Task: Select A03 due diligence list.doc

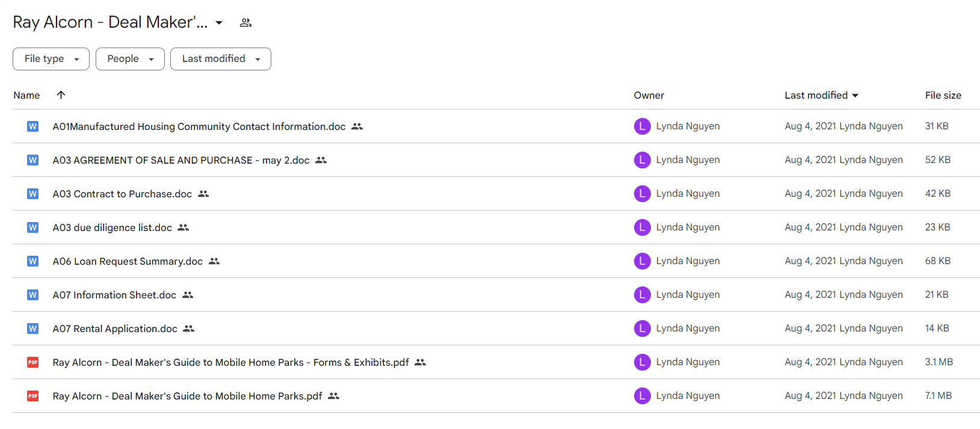Action: [x=112, y=227]
